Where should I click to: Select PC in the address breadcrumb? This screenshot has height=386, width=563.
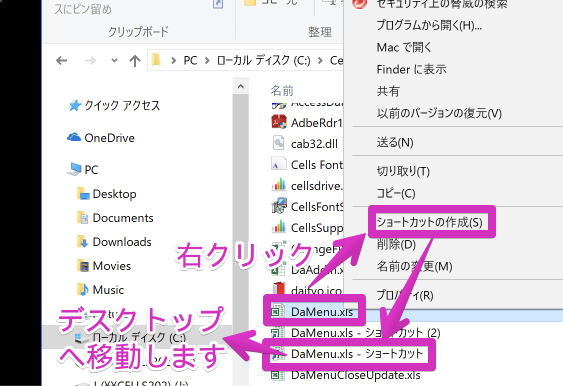click(190, 60)
